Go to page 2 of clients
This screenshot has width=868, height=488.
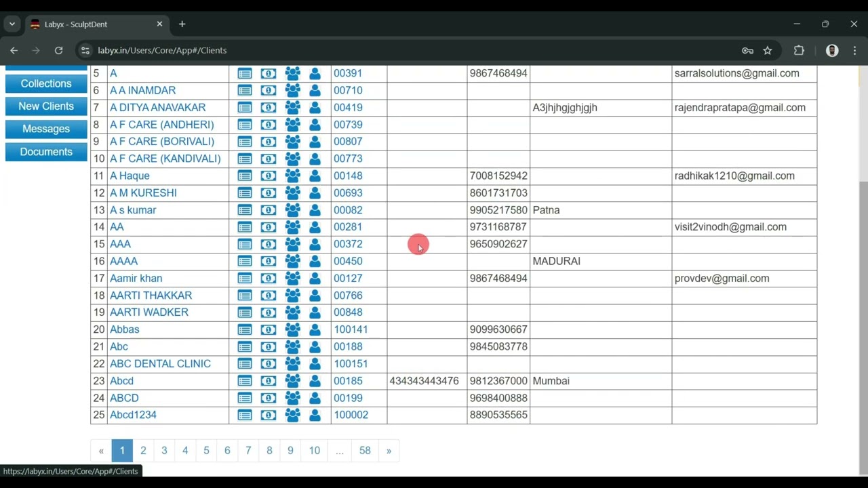coord(143,451)
